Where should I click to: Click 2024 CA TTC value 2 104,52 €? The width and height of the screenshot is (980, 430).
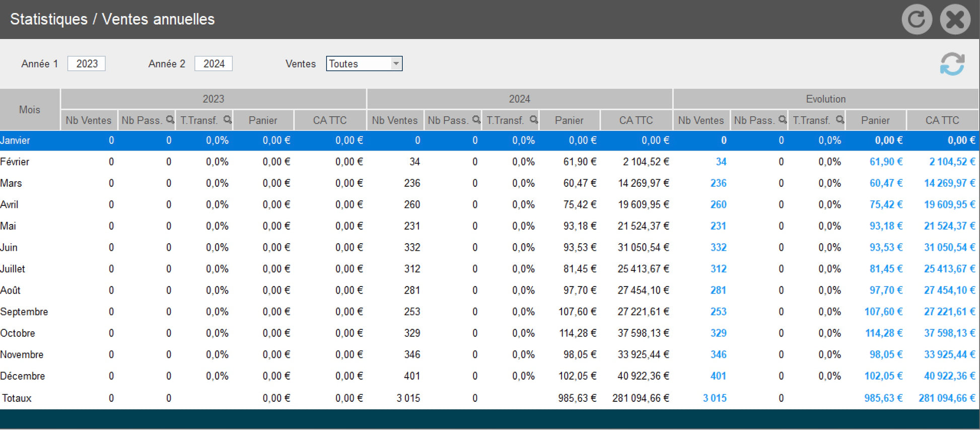click(646, 162)
